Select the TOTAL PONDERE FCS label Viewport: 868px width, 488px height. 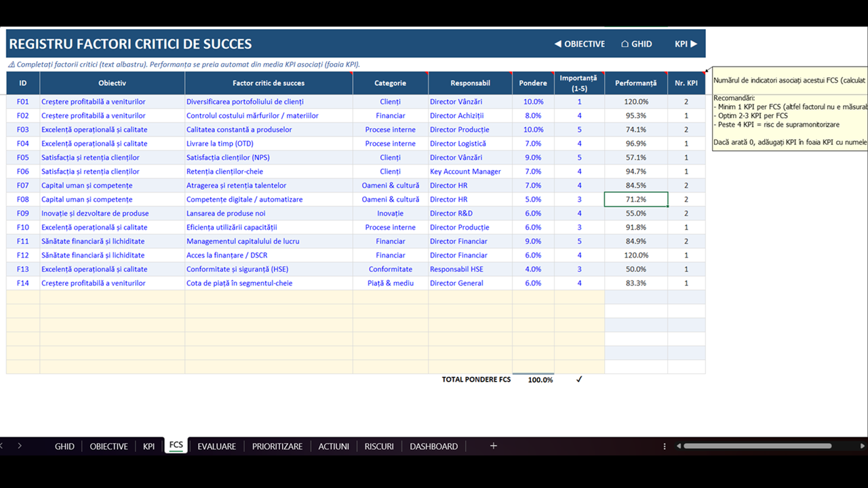click(476, 380)
